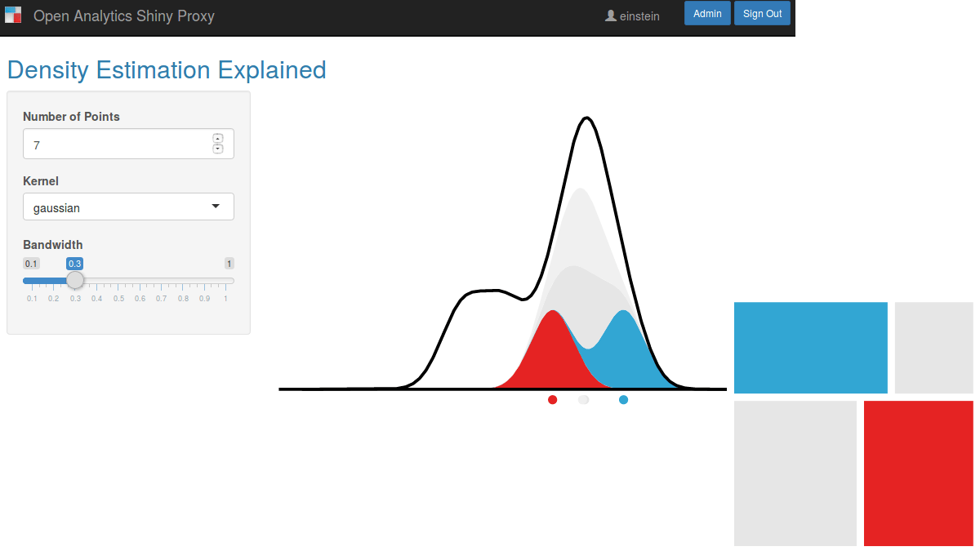980x551 pixels.
Task: Select the blue point marker below the curve
Action: pyautogui.click(x=623, y=399)
